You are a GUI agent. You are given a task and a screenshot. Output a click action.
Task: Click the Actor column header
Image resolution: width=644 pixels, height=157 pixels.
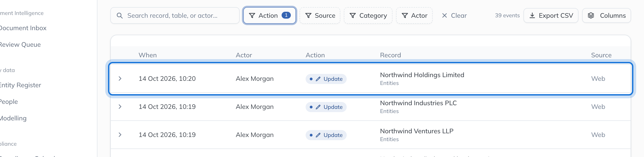(244, 55)
